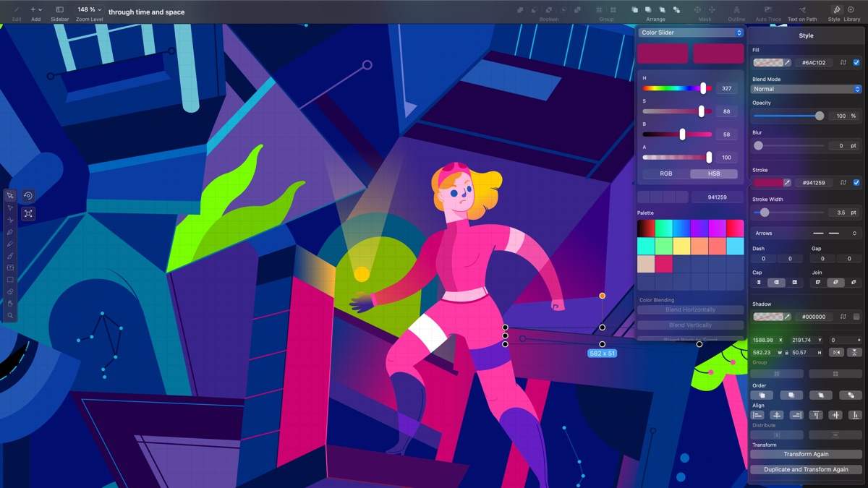868x488 pixels.
Task: Toggle the Sidebar from the toolbar
Action: tap(60, 10)
